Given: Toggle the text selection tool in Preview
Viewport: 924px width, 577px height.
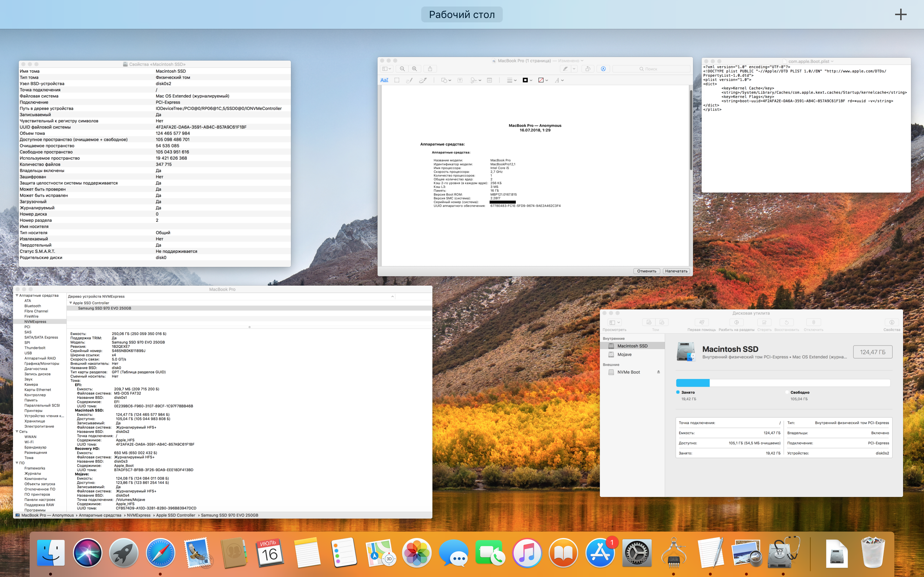Looking at the screenshot, I should coord(384,80).
